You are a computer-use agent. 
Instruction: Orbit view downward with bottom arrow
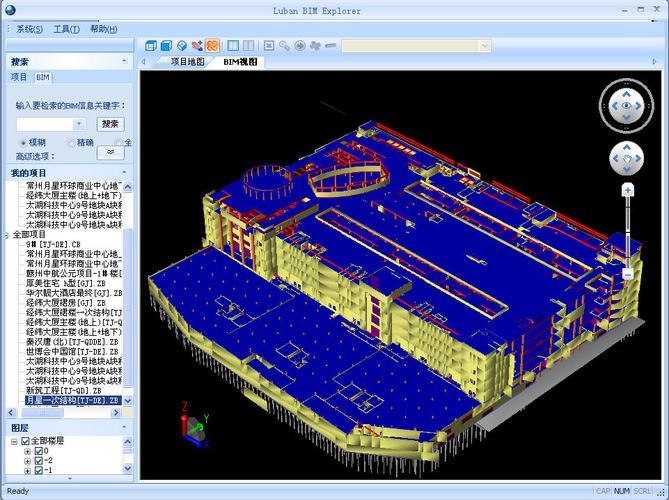[x=626, y=118]
